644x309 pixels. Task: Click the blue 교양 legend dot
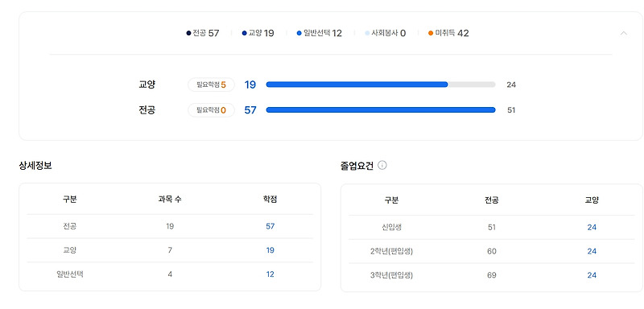coord(245,33)
